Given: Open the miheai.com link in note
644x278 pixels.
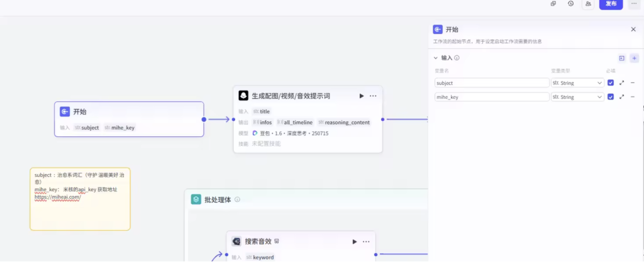Looking at the screenshot, I should click(x=58, y=197).
